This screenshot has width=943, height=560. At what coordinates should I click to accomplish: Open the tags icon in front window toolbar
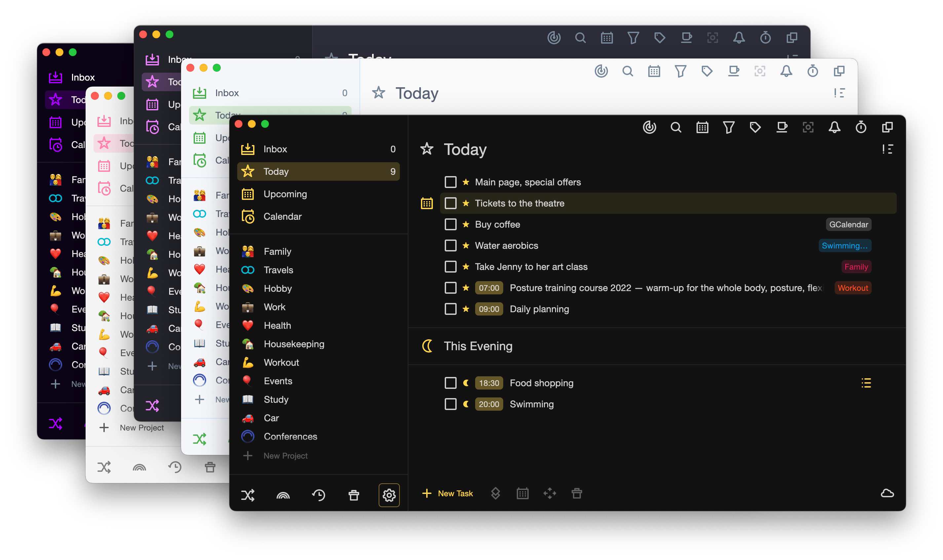click(x=755, y=127)
